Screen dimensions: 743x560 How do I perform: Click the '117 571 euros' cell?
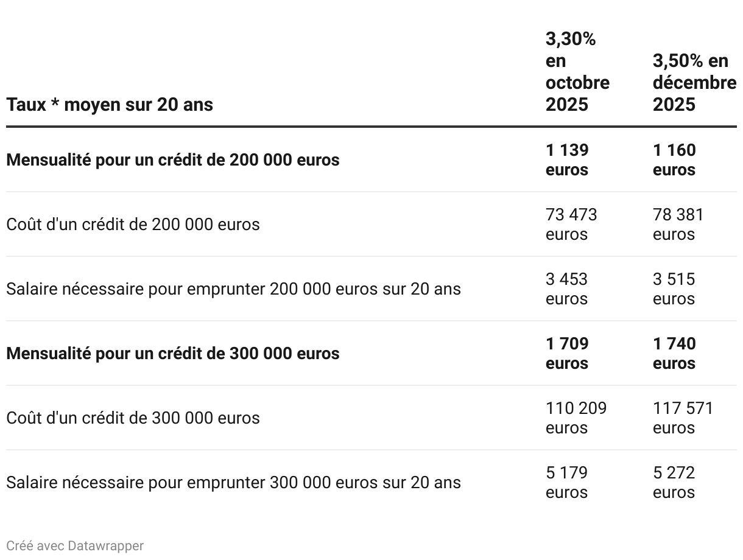point(683,418)
